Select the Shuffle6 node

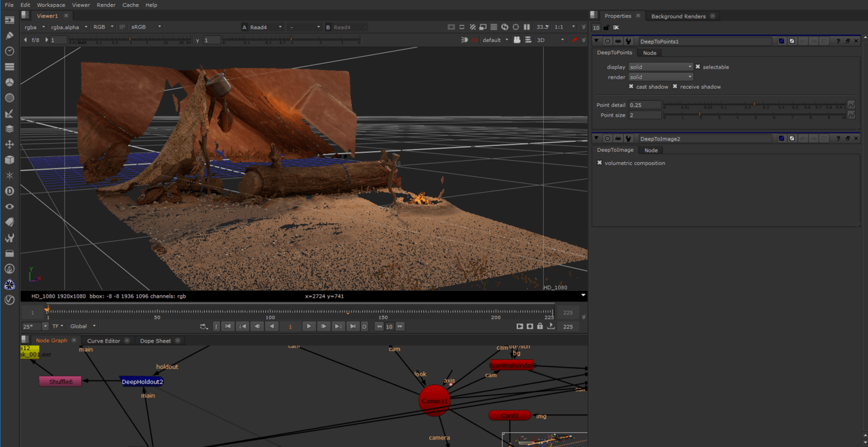click(60, 382)
